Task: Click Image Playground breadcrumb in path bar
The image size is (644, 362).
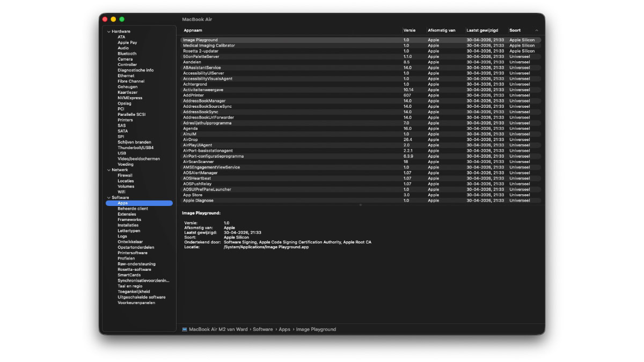Action: tap(316, 329)
